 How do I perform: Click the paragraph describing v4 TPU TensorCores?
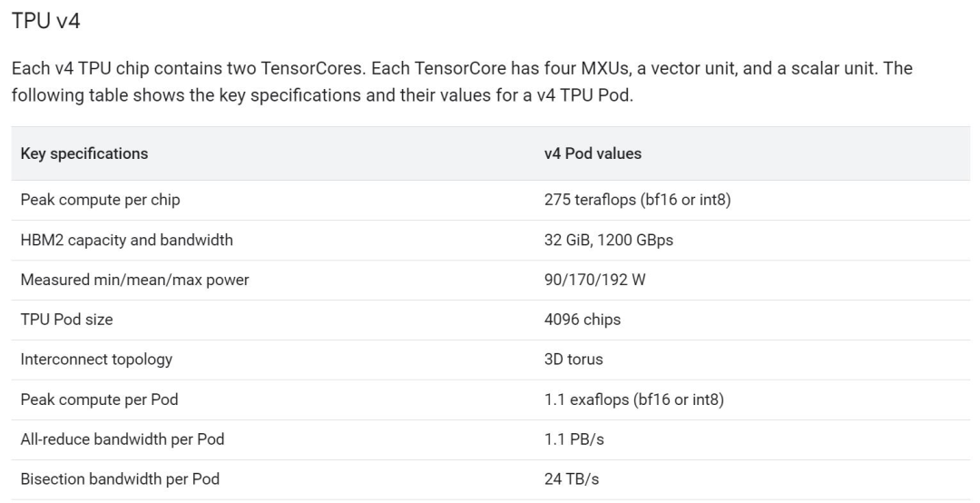(461, 83)
